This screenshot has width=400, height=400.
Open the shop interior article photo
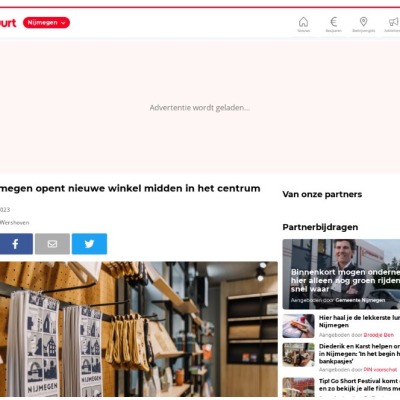tap(139, 329)
